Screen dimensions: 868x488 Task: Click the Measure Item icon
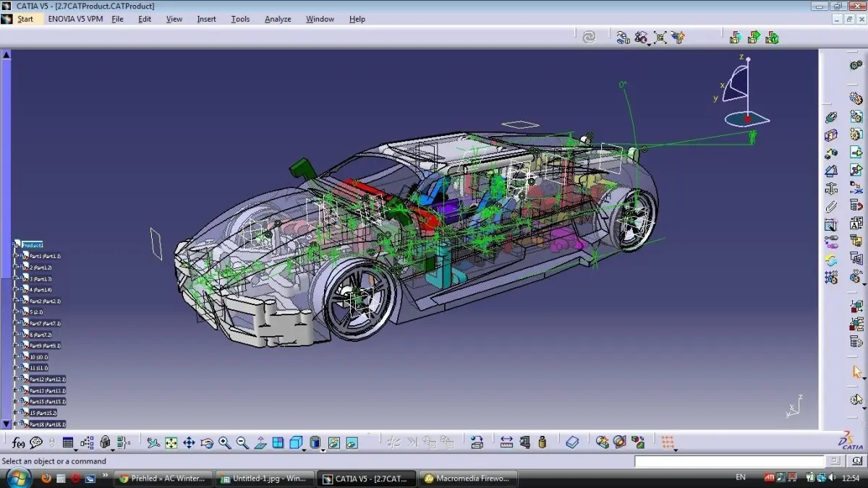point(524,442)
